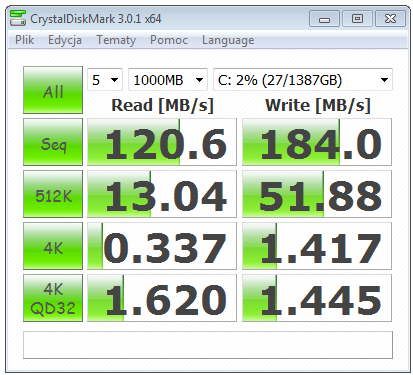Viewport: 413px width, 375px height.
Task: Select the Seq write value 184.0
Action: pyautogui.click(x=317, y=142)
